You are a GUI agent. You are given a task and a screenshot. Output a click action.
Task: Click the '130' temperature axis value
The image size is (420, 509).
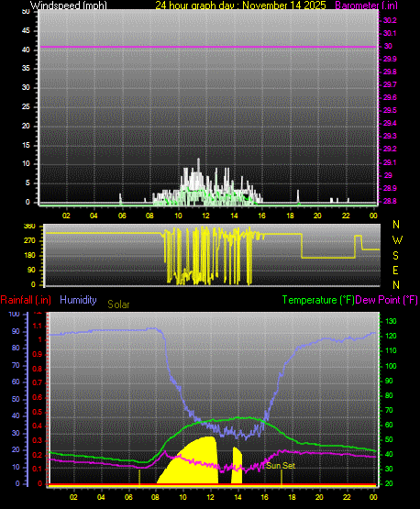(391, 321)
